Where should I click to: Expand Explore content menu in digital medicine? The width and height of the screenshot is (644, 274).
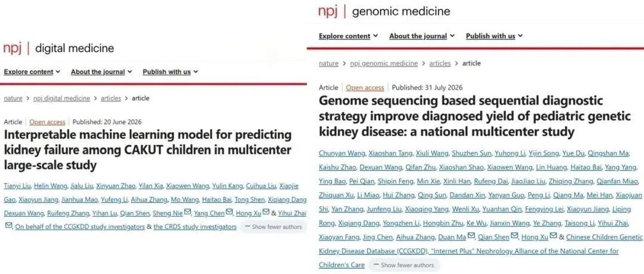point(32,72)
